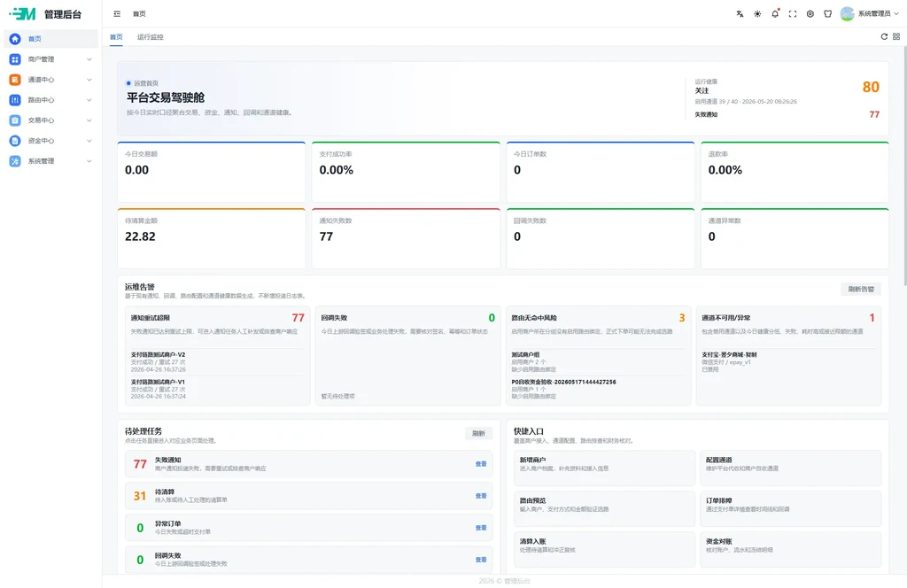Open the 路由无命中风险 alert card
907x588 pixels.
pyautogui.click(x=598, y=356)
